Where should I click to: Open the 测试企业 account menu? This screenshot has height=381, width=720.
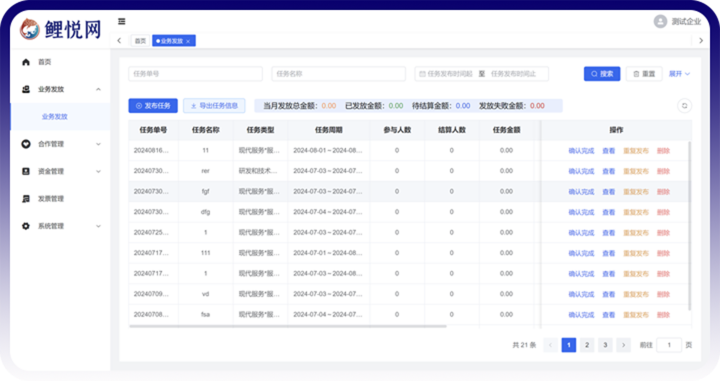(686, 22)
